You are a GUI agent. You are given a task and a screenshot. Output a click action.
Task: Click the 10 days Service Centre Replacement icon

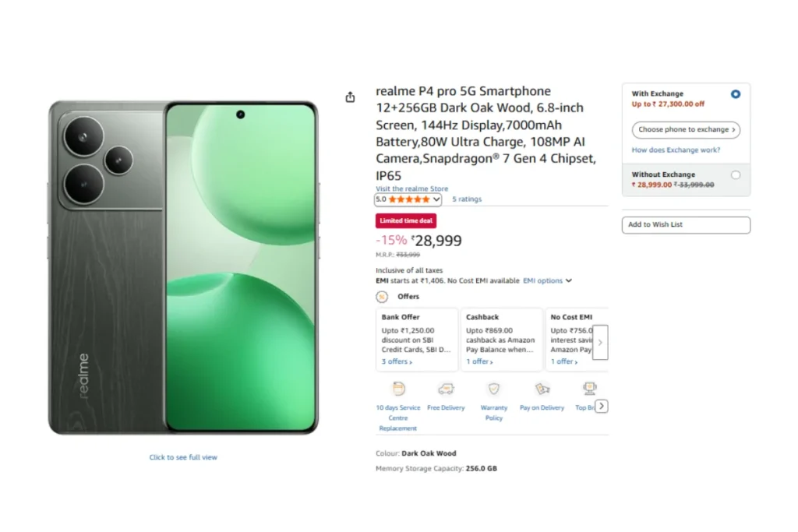[398, 389]
